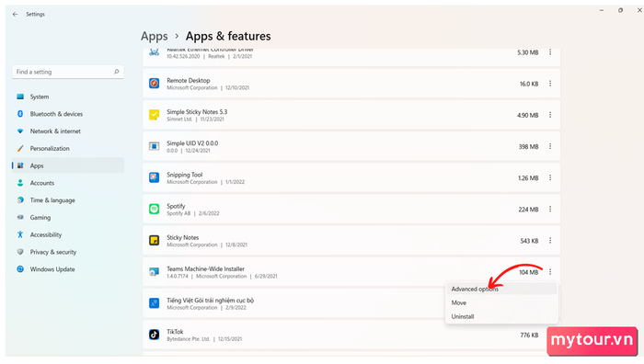Select Apps in the sidebar
Viewport: 644px width, 364px height.
click(x=68, y=165)
